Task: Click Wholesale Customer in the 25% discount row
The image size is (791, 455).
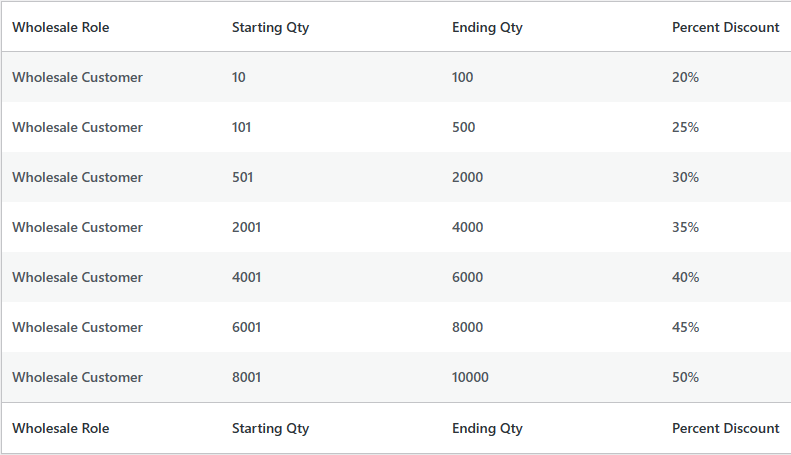Action: [x=77, y=127]
